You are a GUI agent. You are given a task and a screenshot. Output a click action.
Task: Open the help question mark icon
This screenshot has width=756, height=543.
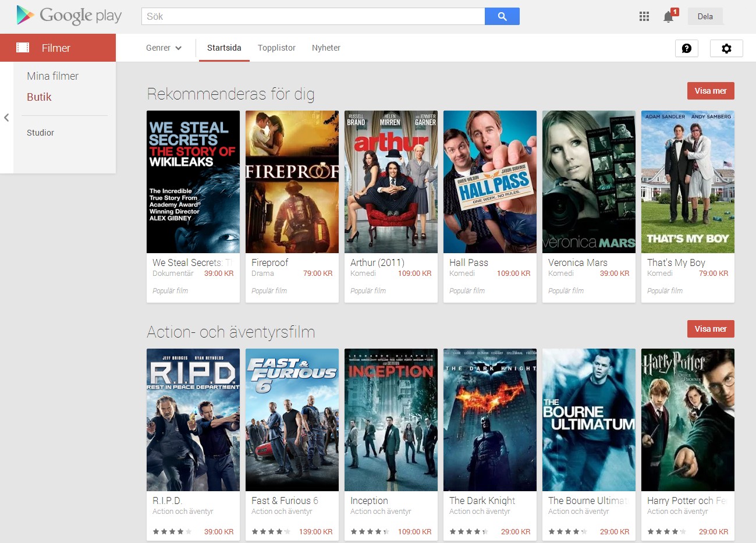point(686,48)
